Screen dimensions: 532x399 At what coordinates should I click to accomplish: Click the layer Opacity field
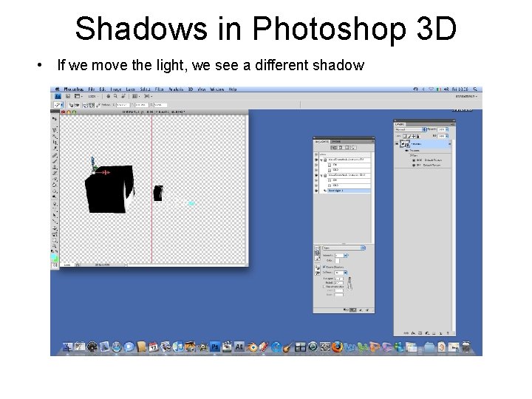(x=441, y=129)
